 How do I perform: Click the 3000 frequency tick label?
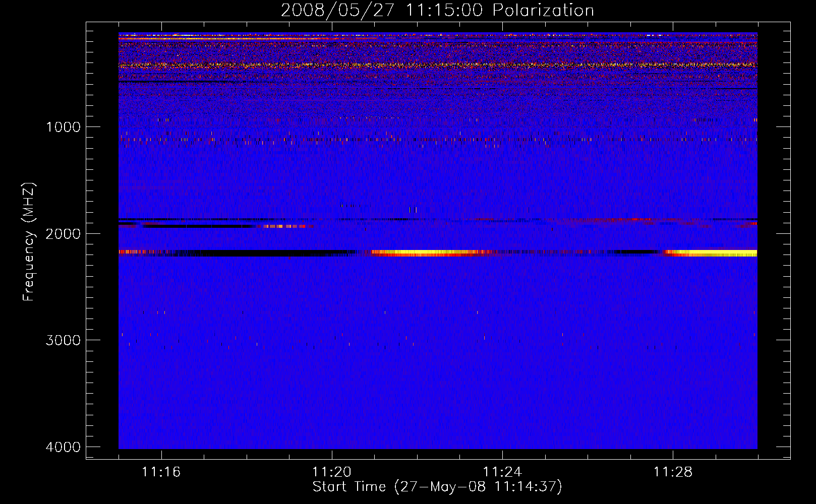point(63,340)
